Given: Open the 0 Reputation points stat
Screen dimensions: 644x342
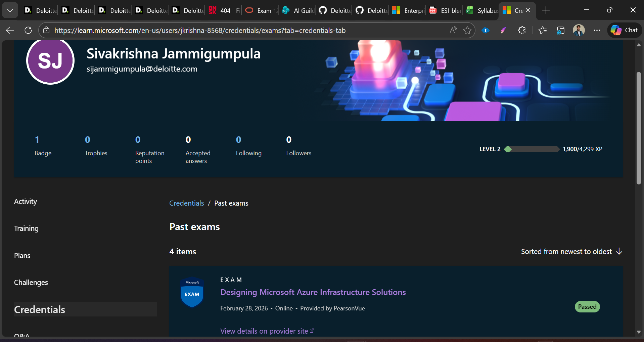Looking at the screenshot, I should (150, 150).
